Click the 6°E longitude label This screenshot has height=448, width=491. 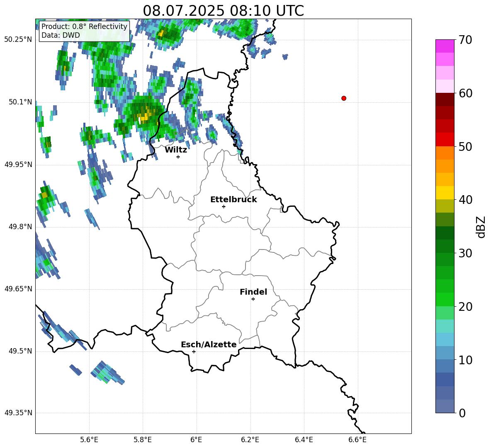coord(196,440)
